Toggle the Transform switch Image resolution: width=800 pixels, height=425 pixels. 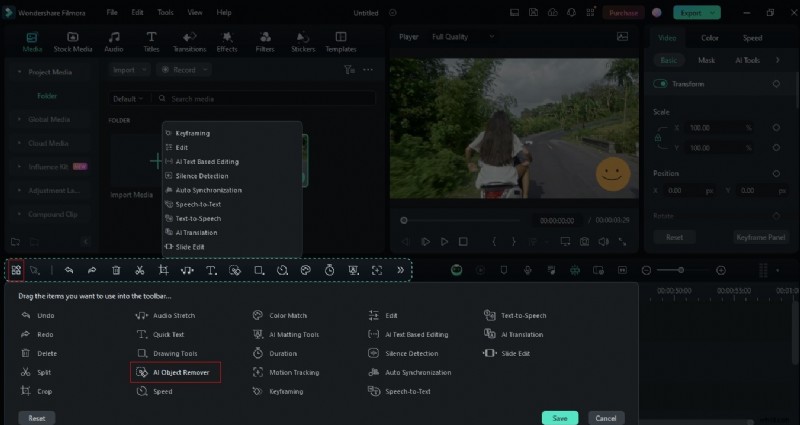[661, 84]
